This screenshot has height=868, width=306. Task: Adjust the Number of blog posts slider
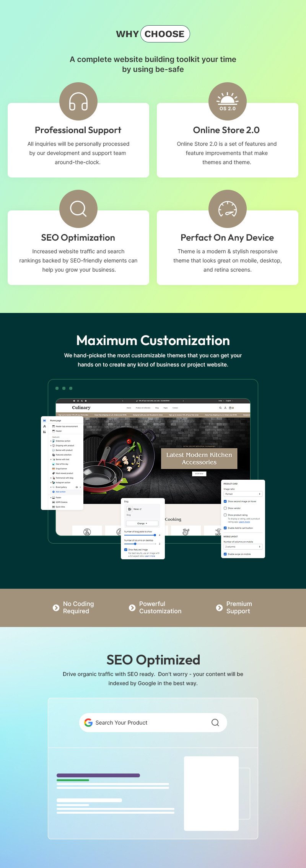pos(155,535)
